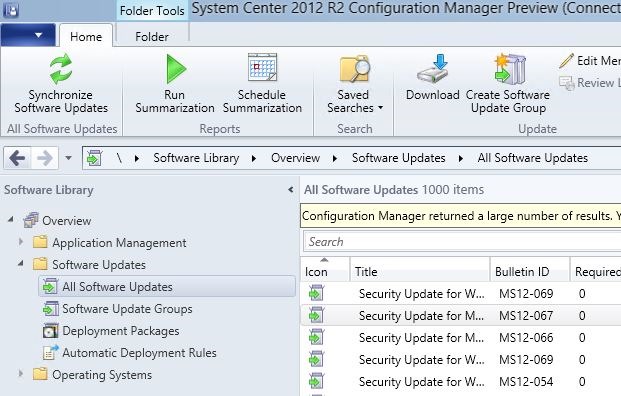This screenshot has height=396, width=621.
Task: Click Software Updates in the breadcrumb
Action: 398,158
